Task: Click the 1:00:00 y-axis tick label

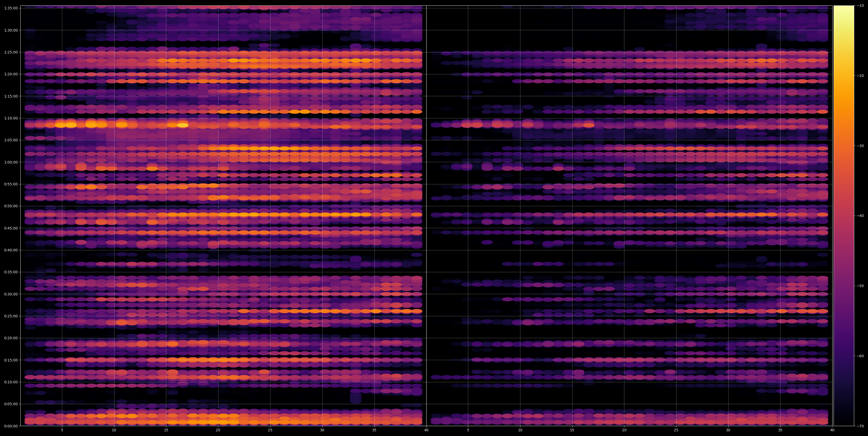Action: [11, 162]
